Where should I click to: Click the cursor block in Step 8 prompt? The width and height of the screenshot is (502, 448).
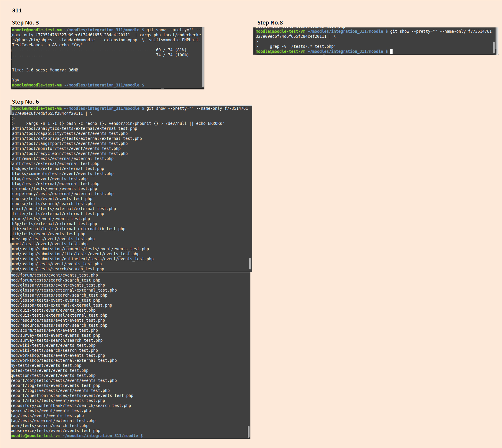(391, 52)
